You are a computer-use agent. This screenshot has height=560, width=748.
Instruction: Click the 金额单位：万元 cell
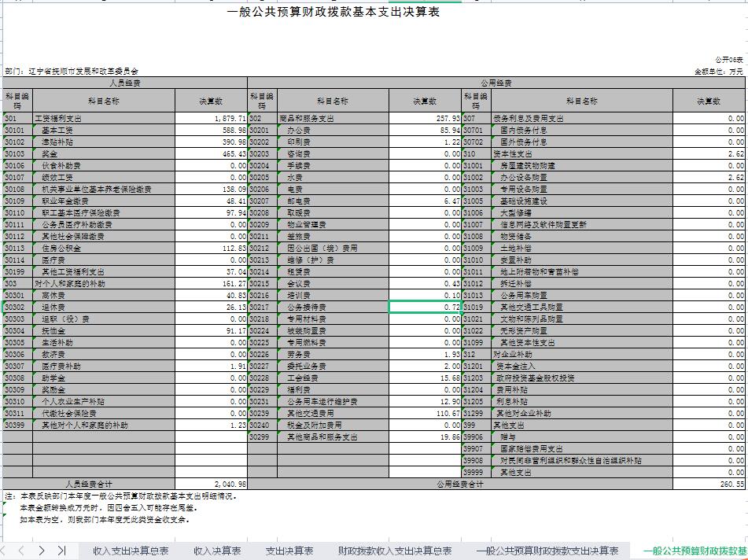tap(717, 71)
